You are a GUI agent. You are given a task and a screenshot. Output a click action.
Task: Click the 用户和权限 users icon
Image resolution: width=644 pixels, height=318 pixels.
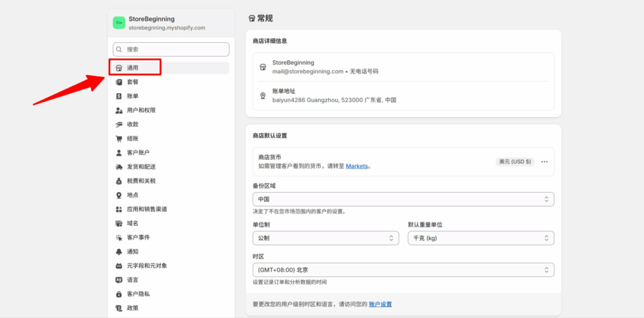119,110
